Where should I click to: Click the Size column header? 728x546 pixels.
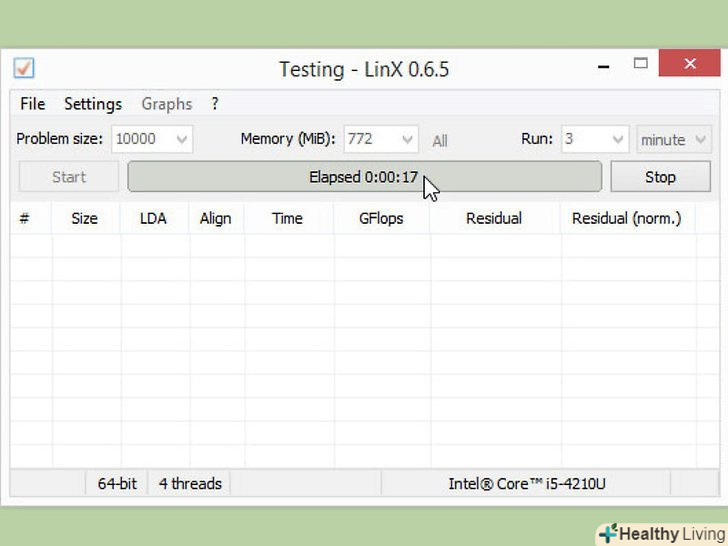[x=85, y=218]
